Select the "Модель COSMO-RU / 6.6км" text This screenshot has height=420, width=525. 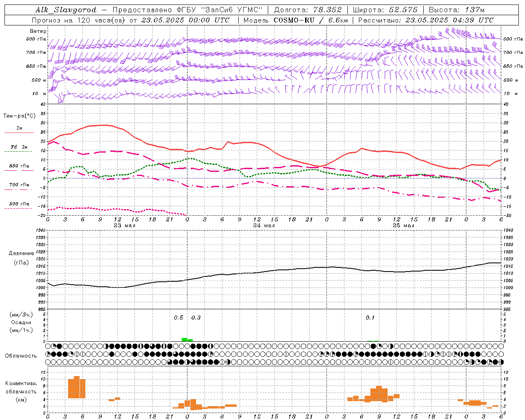[295, 20]
